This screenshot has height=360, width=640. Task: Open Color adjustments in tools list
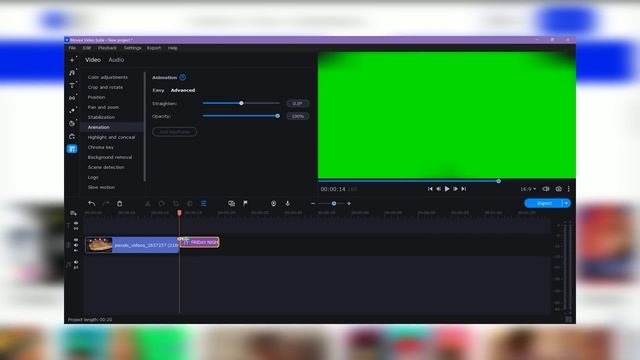click(108, 77)
